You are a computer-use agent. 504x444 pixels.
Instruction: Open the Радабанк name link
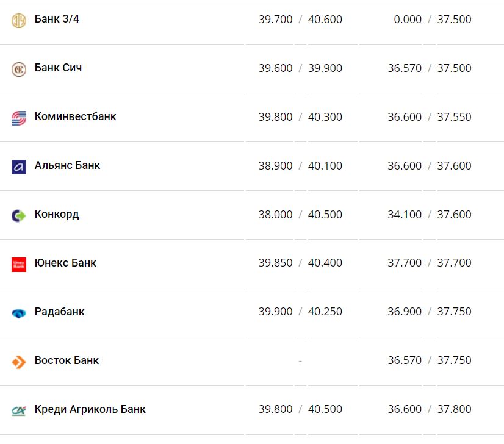tap(59, 312)
